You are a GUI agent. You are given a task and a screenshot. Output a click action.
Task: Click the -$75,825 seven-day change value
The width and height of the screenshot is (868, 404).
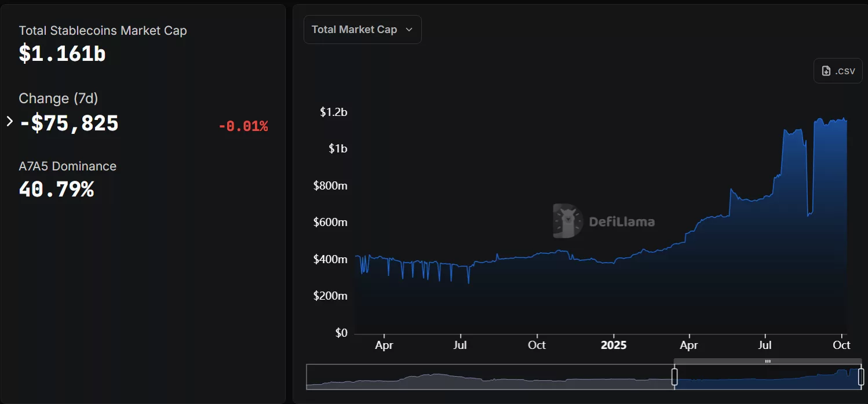(69, 123)
